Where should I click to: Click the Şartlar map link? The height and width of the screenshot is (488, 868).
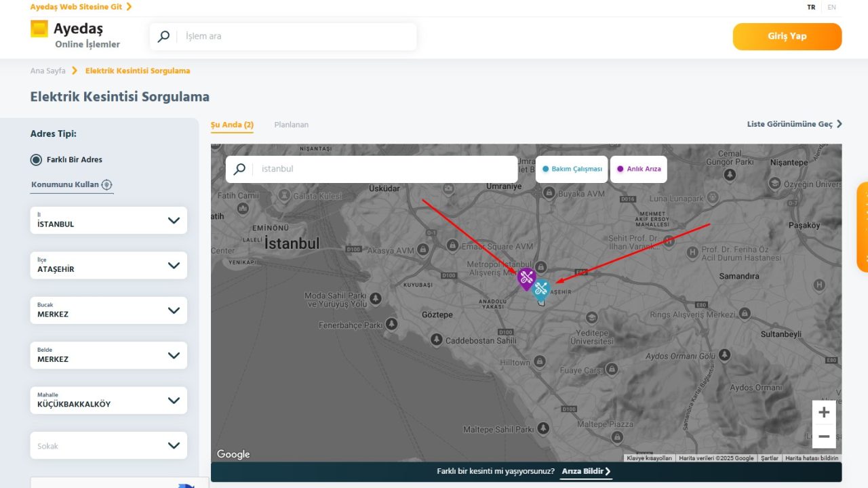[770, 458]
